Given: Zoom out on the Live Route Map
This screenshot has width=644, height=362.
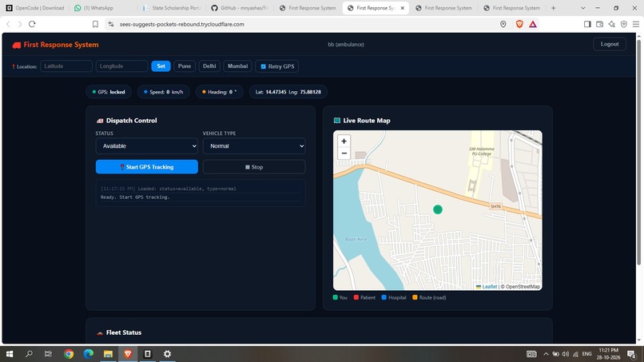Looking at the screenshot, I should 344,153.
